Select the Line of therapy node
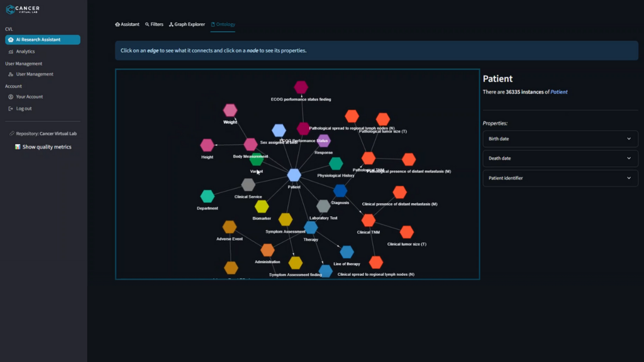The width and height of the screenshot is (644, 362). click(x=347, y=252)
